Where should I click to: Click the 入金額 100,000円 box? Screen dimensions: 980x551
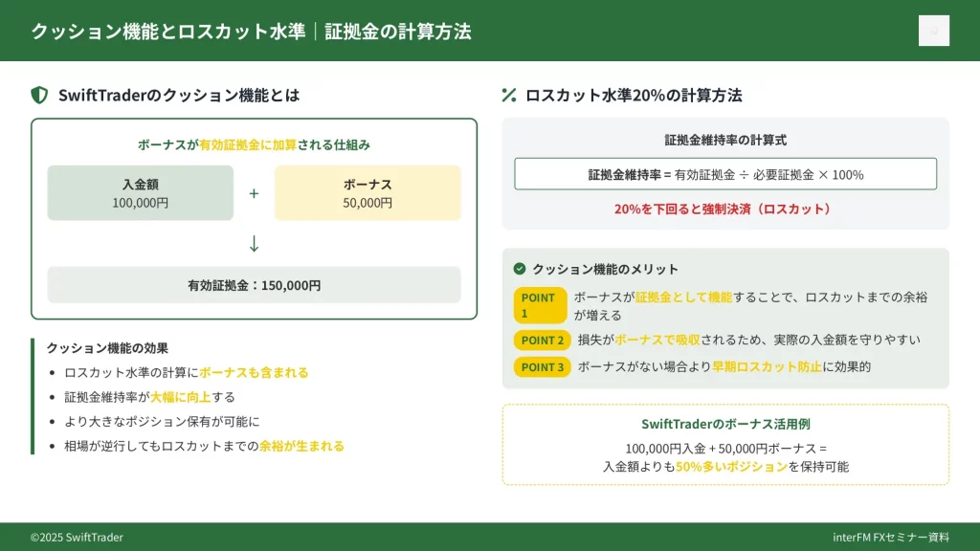pos(140,193)
